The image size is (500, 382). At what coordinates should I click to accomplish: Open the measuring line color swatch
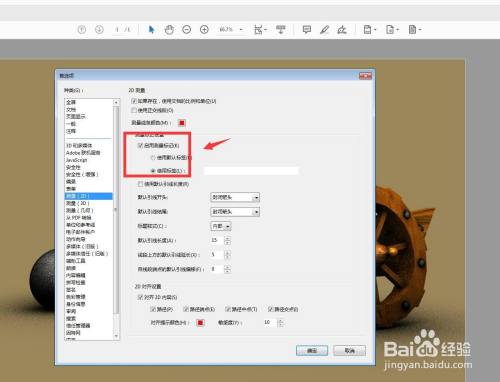pyautogui.click(x=182, y=123)
